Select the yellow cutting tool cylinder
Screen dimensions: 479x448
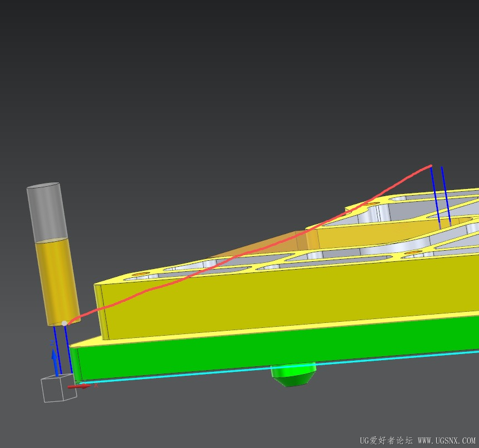pos(57,281)
